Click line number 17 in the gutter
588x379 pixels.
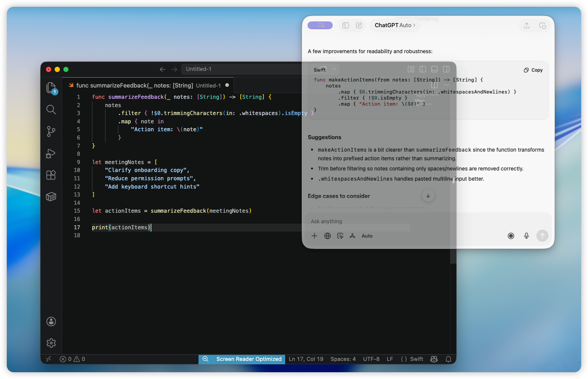77,227
